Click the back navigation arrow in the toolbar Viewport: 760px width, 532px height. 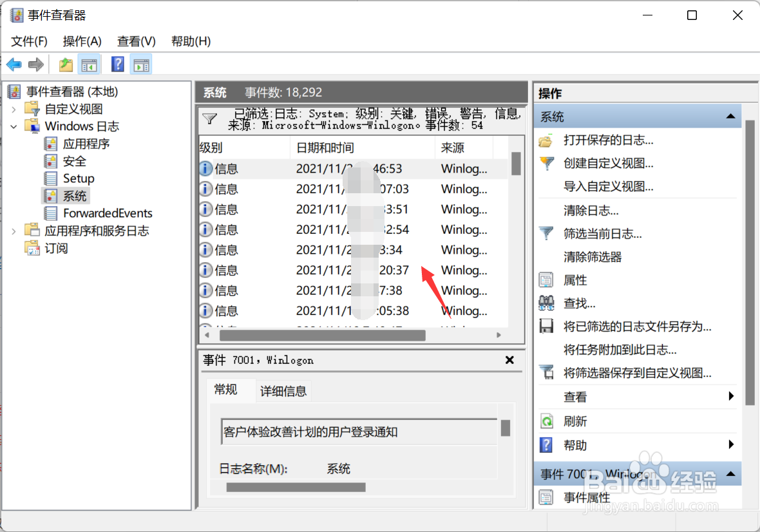click(14, 64)
